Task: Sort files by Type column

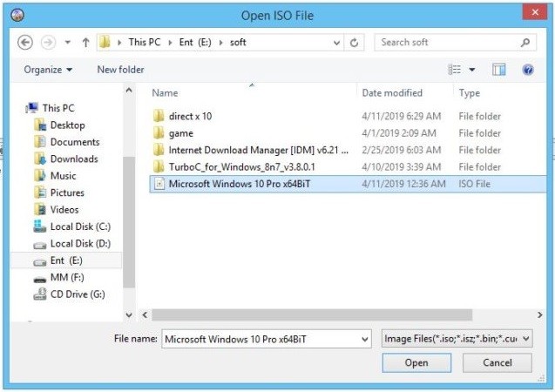Action: pyautogui.click(x=470, y=93)
